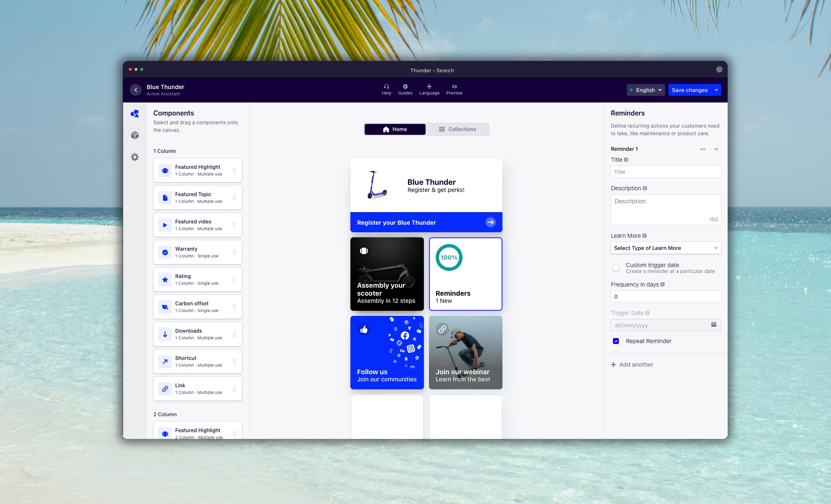Click the reminder Title input field
The image size is (831, 504).
click(665, 172)
